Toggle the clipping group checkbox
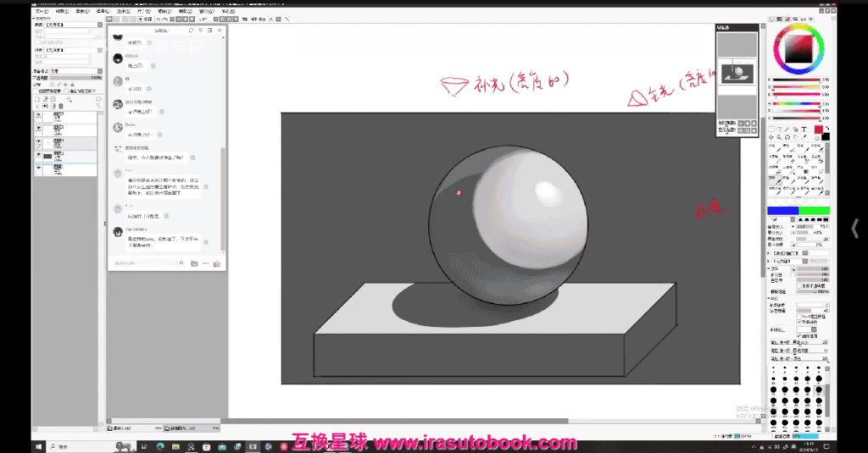The height and width of the screenshot is (453, 868). (36, 91)
